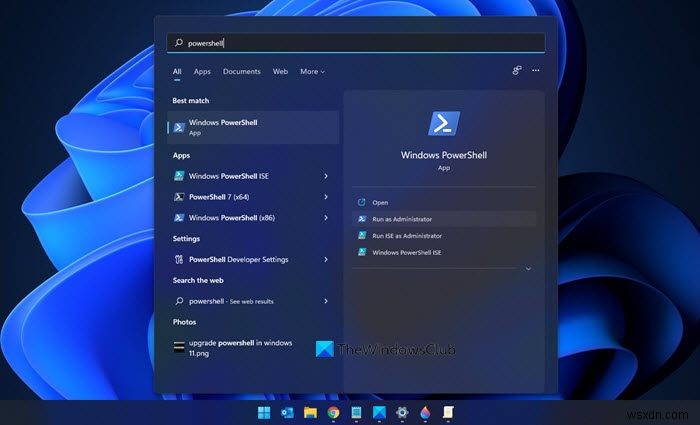Viewport: 700px width, 425px height.
Task: Open Google Chrome from the taskbar
Action: coord(333,412)
